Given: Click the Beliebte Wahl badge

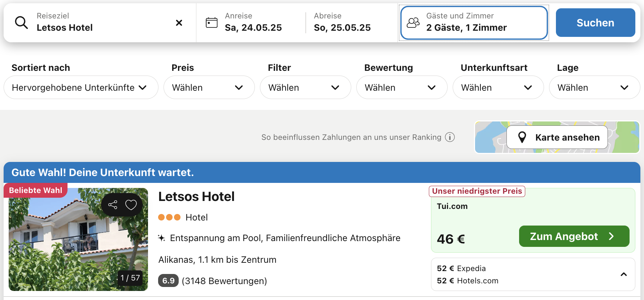Looking at the screenshot, I should pyautogui.click(x=35, y=190).
